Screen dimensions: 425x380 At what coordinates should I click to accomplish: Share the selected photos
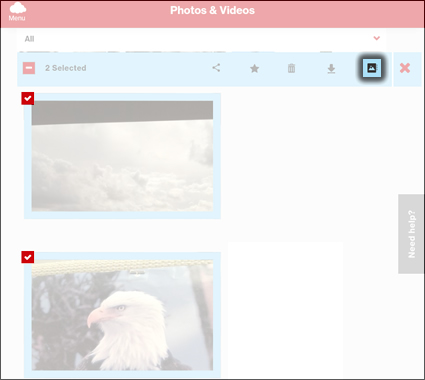[x=216, y=68]
